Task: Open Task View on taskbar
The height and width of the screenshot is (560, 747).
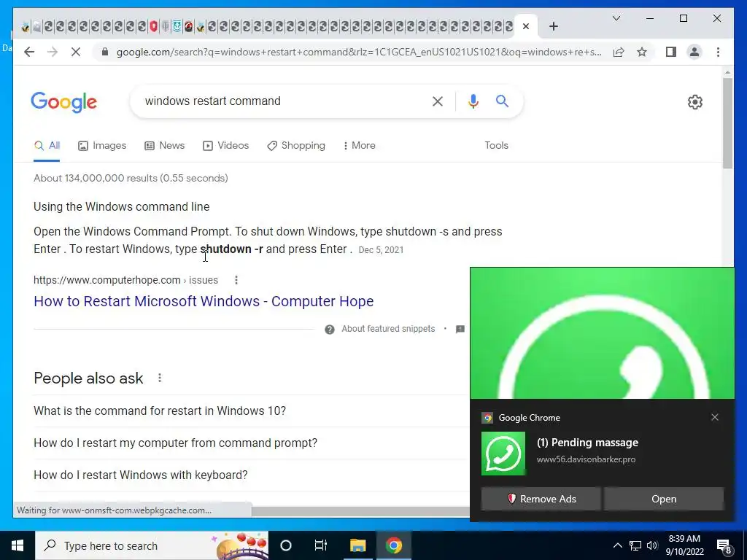Action: (x=321, y=545)
